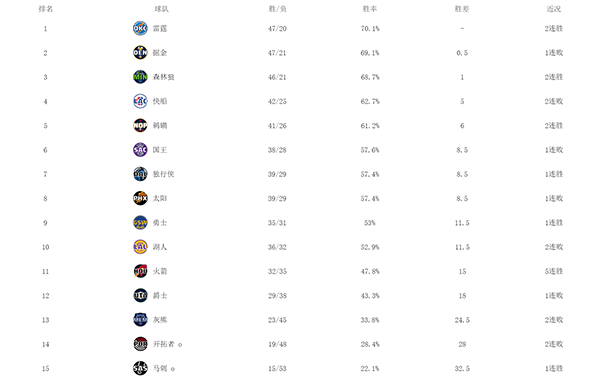Click the NOP Pelicans team logo
This screenshot has width=600, height=377.
(140, 126)
